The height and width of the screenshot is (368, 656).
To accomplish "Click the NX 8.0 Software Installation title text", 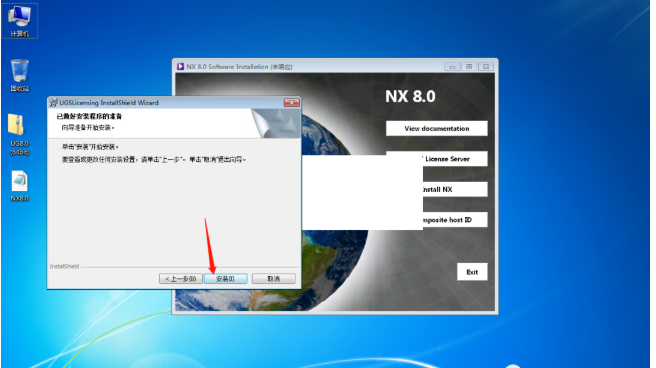I will [x=239, y=66].
